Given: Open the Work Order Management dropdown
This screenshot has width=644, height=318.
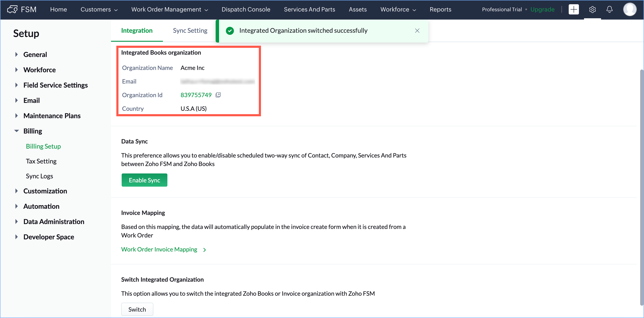Looking at the screenshot, I should coord(170,10).
